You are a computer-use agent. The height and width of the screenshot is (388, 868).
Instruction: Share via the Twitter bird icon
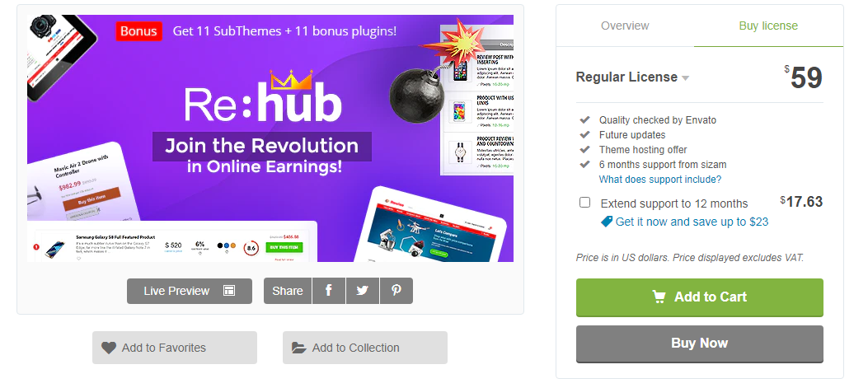[363, 291]
